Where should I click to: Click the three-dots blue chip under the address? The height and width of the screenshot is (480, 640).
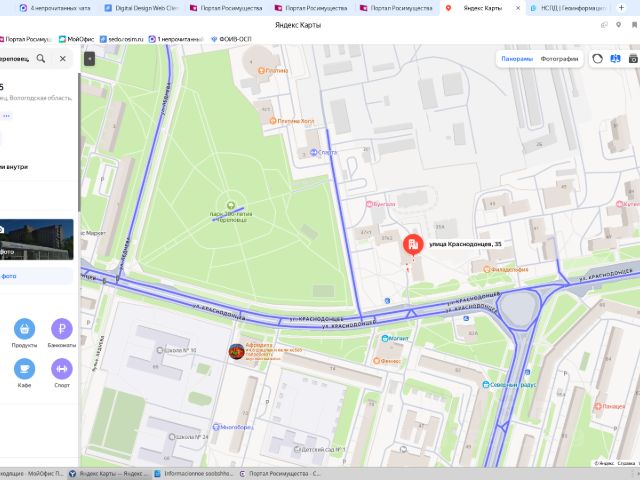pyautogui.click(x=7, y=116)
